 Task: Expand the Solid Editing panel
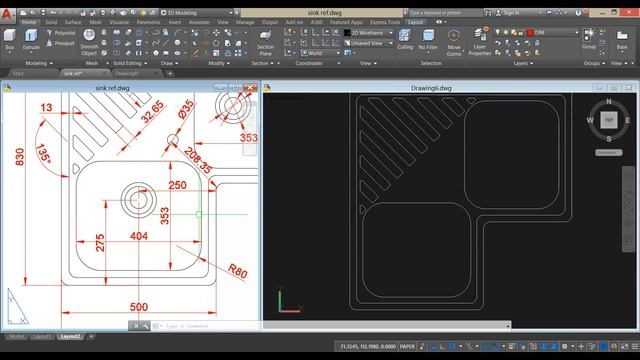point(130,63)
